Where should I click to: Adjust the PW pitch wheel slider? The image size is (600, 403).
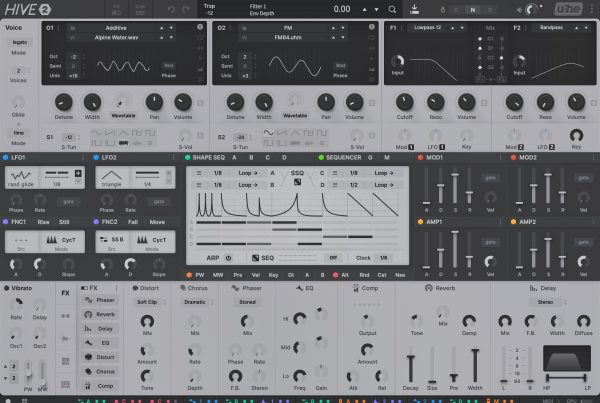pyautogui.click(x=28, y=372)
